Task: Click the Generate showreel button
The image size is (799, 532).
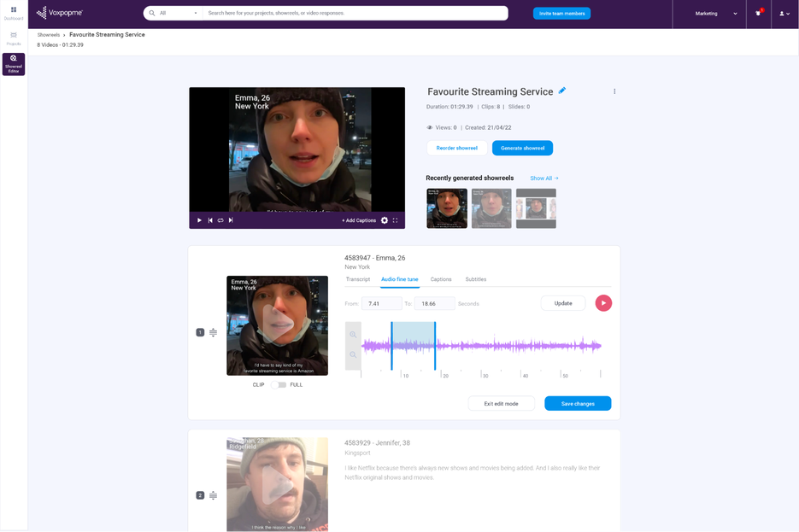Action: (522, 148)
